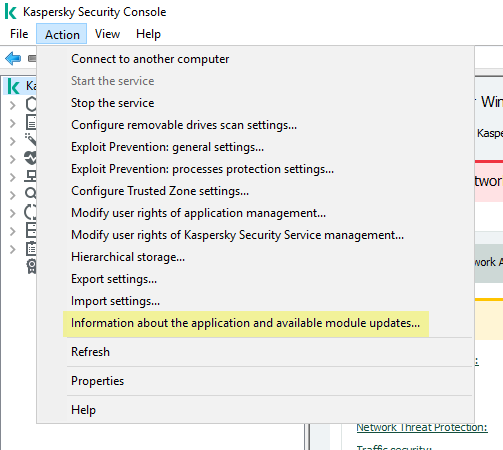Open Configure removable drives scan settings
Image resolution: width=503 pixels, height=450 pixels.
pos(255,125)
